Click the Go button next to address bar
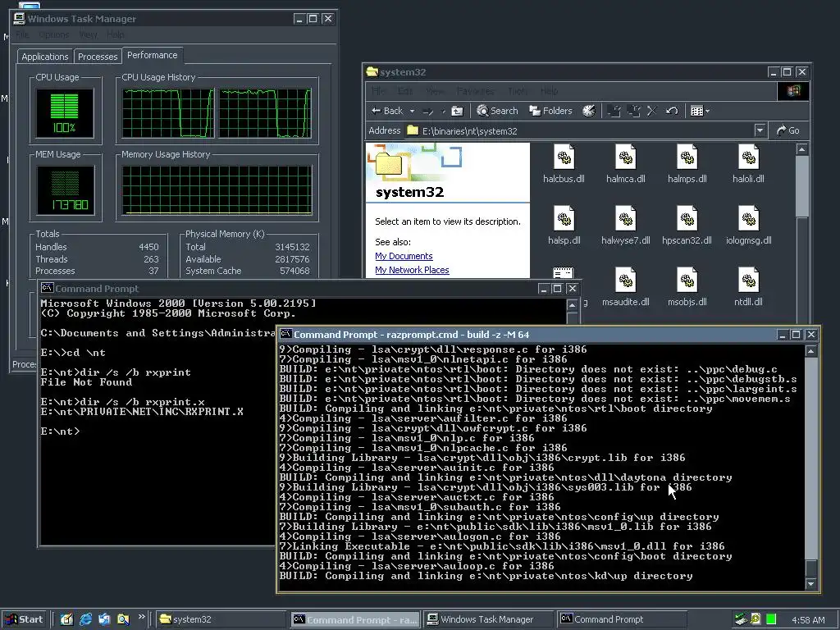Screen dimensions: 840x630 point(788,130)
